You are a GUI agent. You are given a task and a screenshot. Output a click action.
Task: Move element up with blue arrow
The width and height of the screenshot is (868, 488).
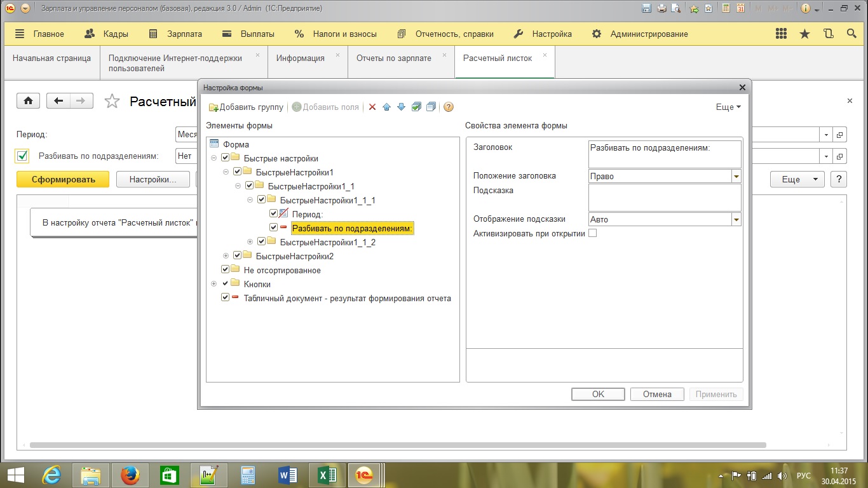386,107
